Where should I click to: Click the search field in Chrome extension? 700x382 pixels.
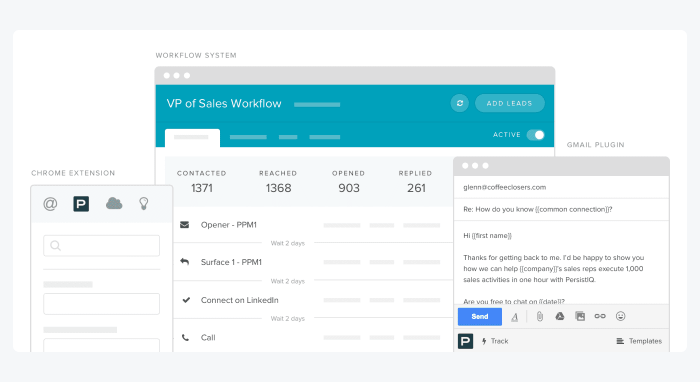coord(101,245)
